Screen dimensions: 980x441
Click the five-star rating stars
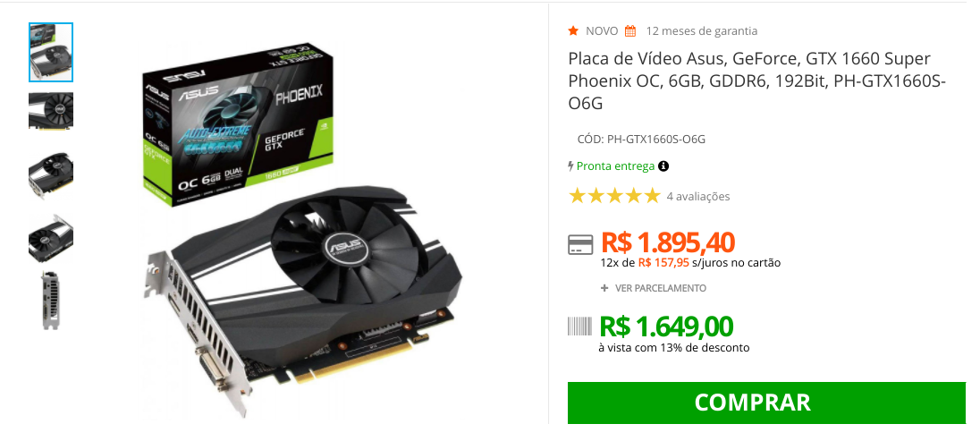coord(613,197)
